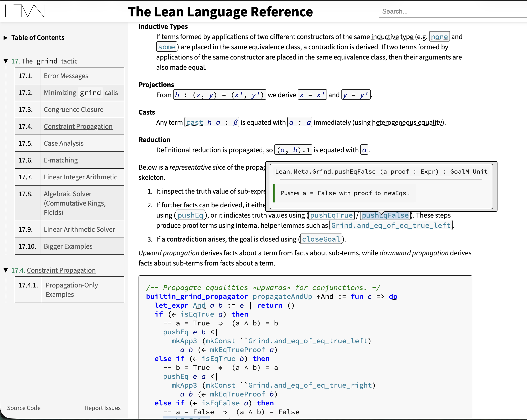Click the Source Code link
Viewport: 527px width, 420px height.
click(24, 408)
